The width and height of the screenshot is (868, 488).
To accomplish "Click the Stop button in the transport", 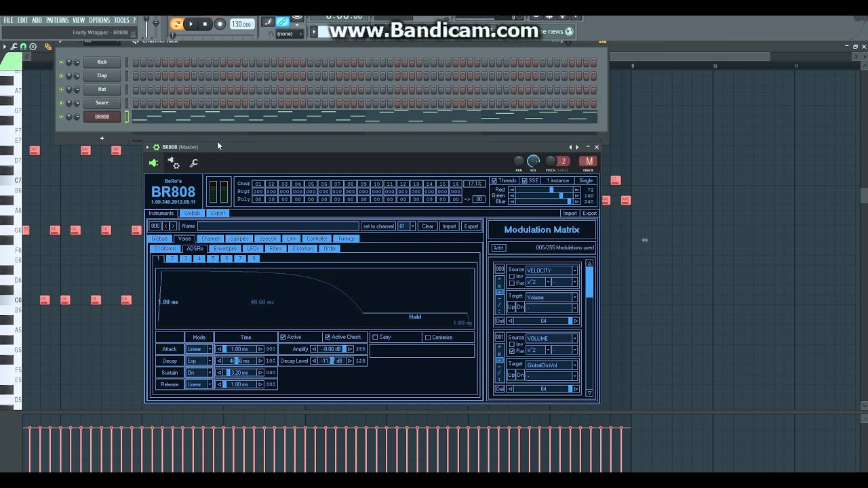I will click(205, 24).
